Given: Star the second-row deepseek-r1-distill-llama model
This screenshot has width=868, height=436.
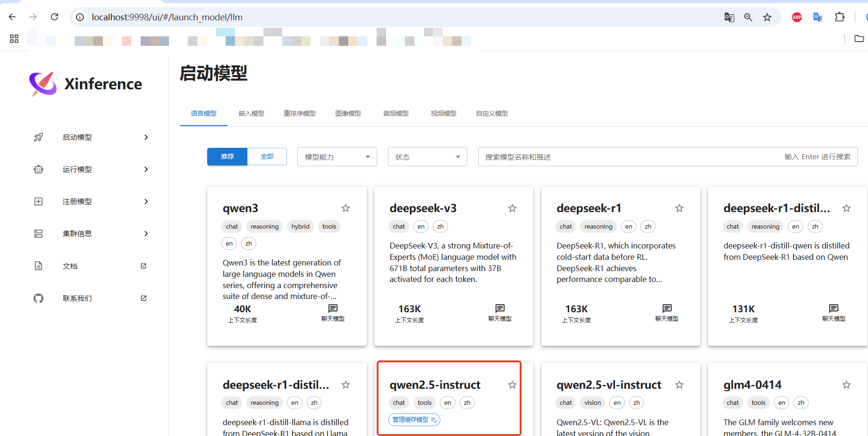Looking at the screenshot, I should 346,385.
